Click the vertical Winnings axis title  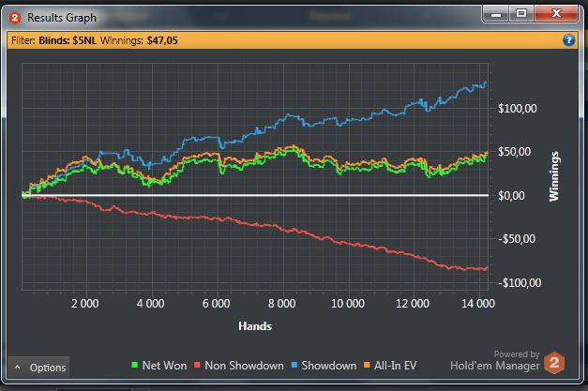[554, 176]
